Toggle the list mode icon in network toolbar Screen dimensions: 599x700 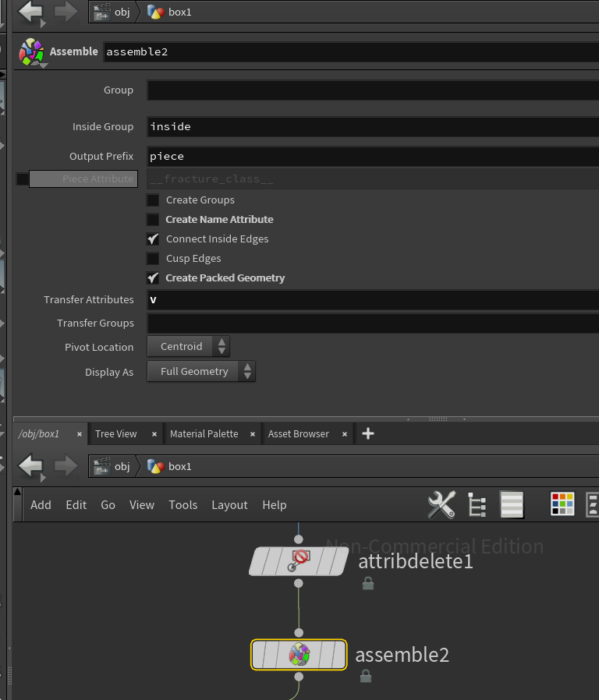512,504
